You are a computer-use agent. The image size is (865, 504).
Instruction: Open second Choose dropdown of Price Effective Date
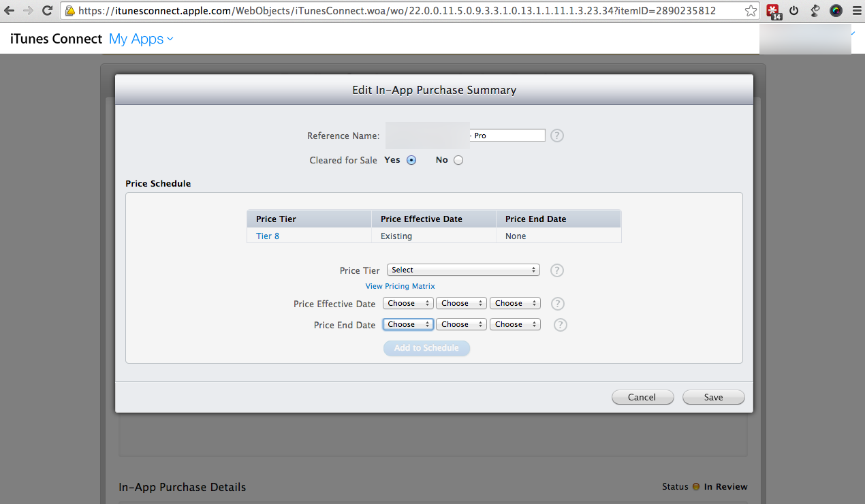tap(461, 303)
